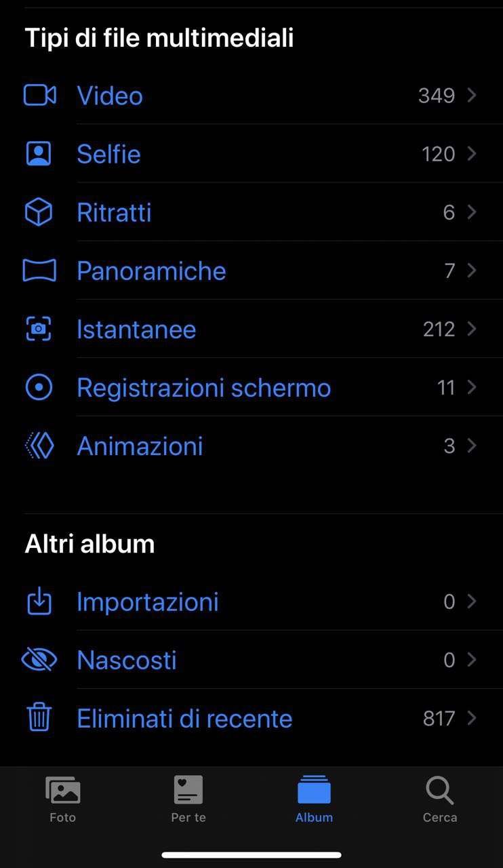Open the Panoramiche album label
The image size is (503, 868).
click(151, 271)
